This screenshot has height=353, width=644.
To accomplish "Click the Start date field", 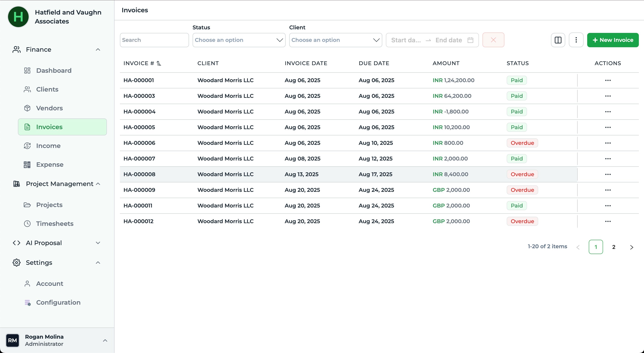I will tap(406, 40).
